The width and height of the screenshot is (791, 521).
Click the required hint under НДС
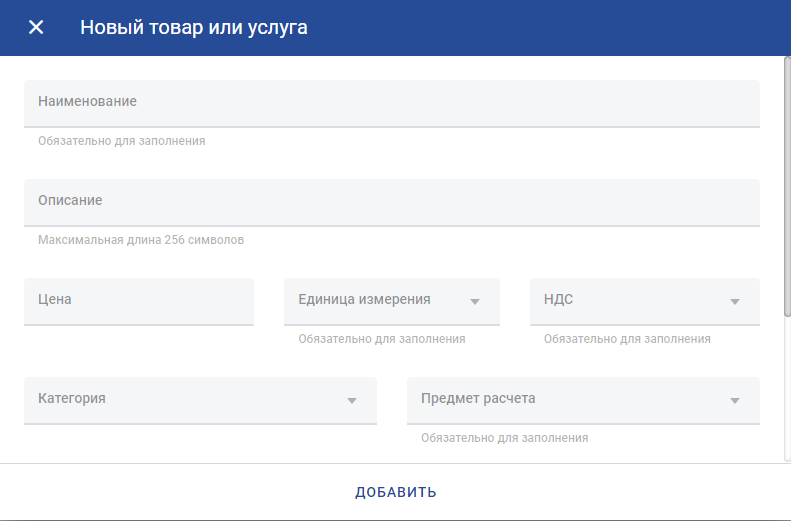point(627,339)
